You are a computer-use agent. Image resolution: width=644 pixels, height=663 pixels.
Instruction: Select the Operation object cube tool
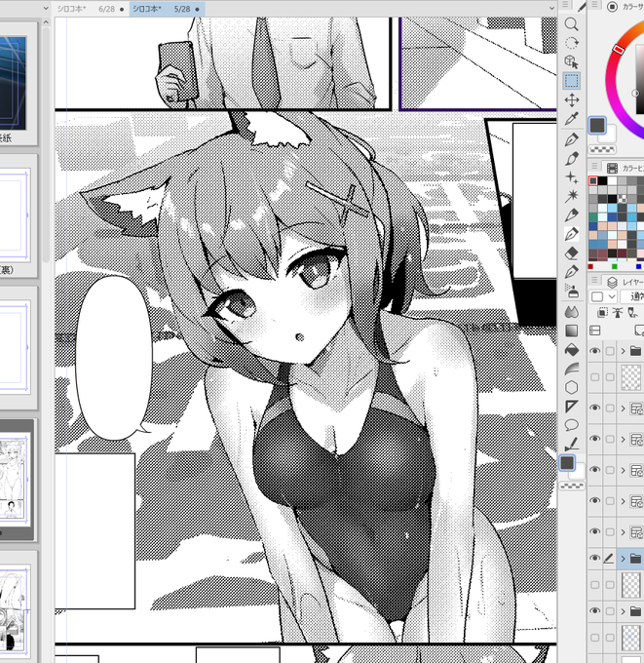point(571,62)
